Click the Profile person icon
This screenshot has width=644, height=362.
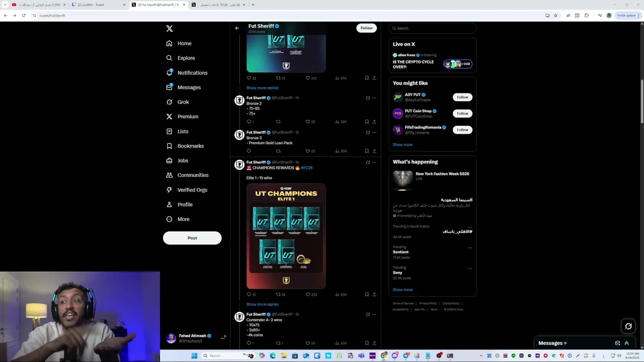(x=170, y=205)
